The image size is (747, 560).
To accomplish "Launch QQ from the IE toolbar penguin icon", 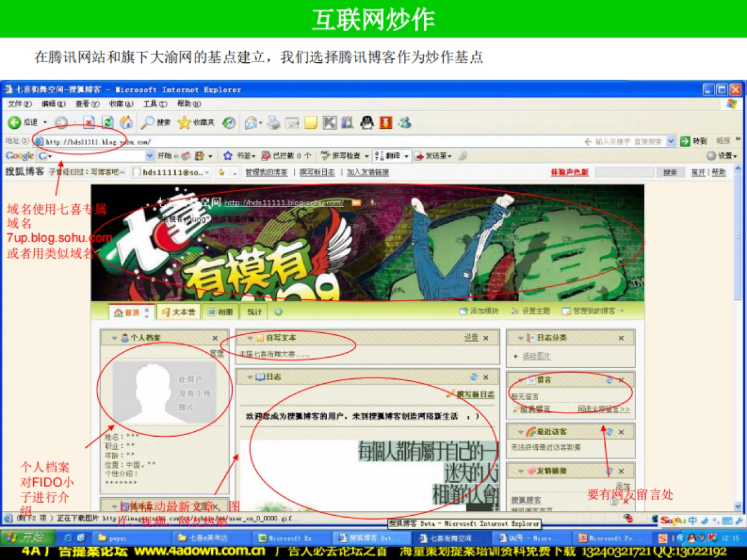I will point(367,122).
